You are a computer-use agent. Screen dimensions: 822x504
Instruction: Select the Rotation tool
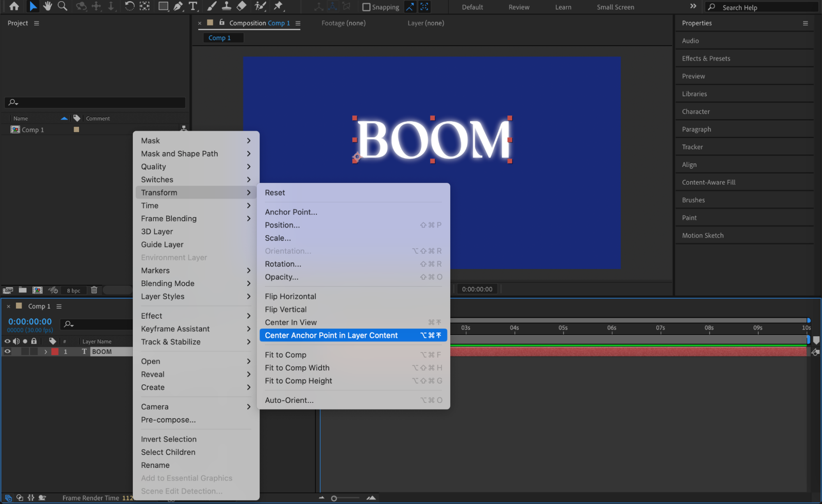pyautogui.click(x=129, y=6)
